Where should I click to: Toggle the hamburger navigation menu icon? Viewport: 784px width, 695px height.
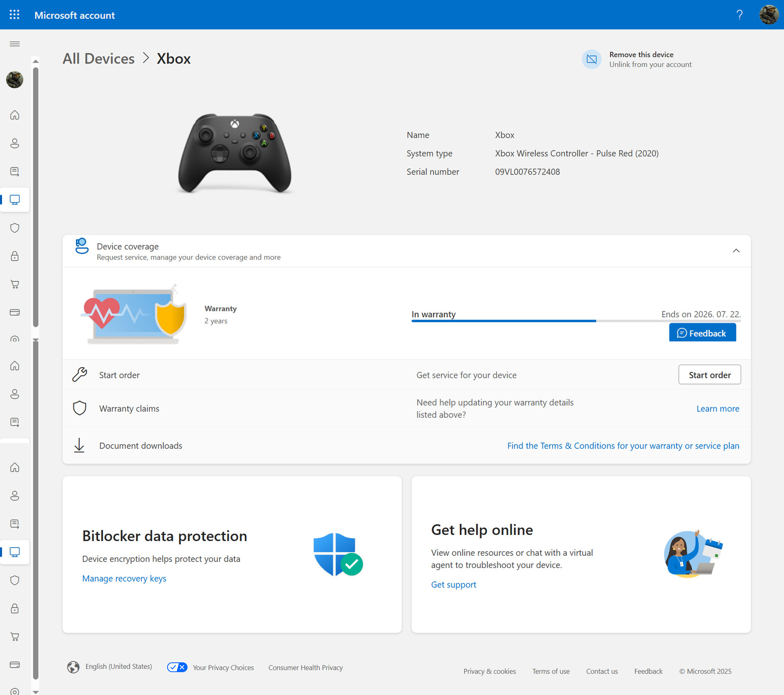click(15, 44)
